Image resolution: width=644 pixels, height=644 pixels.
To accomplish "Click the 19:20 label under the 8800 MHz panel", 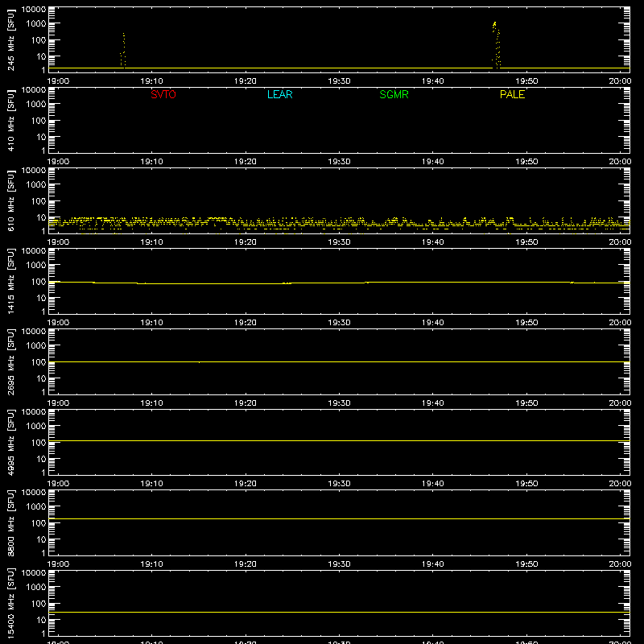I will point(246,564).
